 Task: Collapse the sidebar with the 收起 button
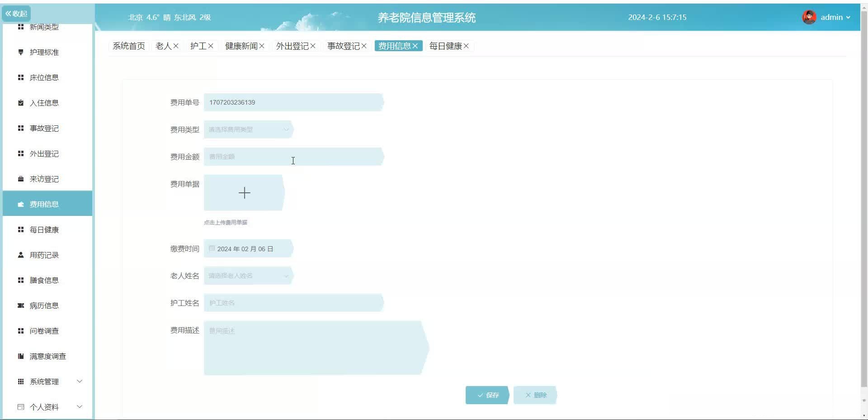[x=16, y=14]
